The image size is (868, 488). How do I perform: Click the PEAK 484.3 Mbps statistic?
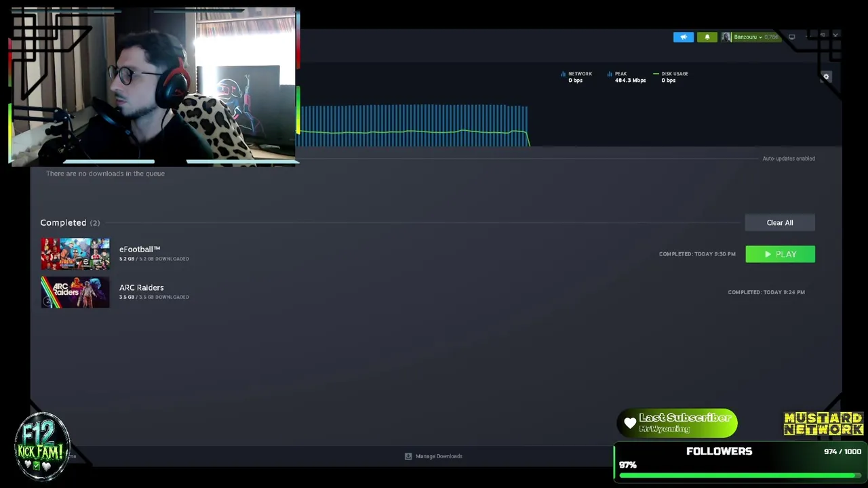pyautogui.click(x=627, y=77)
